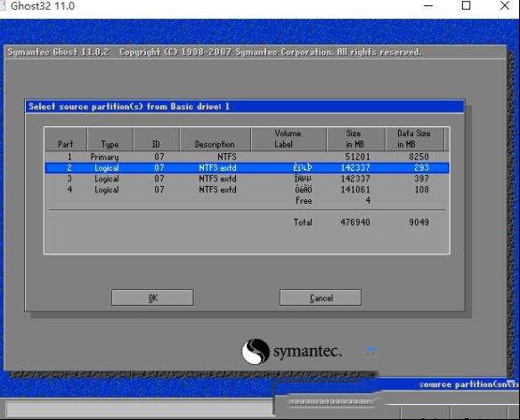
Task: Click the size value 51201
Action: tap(358, 157)
